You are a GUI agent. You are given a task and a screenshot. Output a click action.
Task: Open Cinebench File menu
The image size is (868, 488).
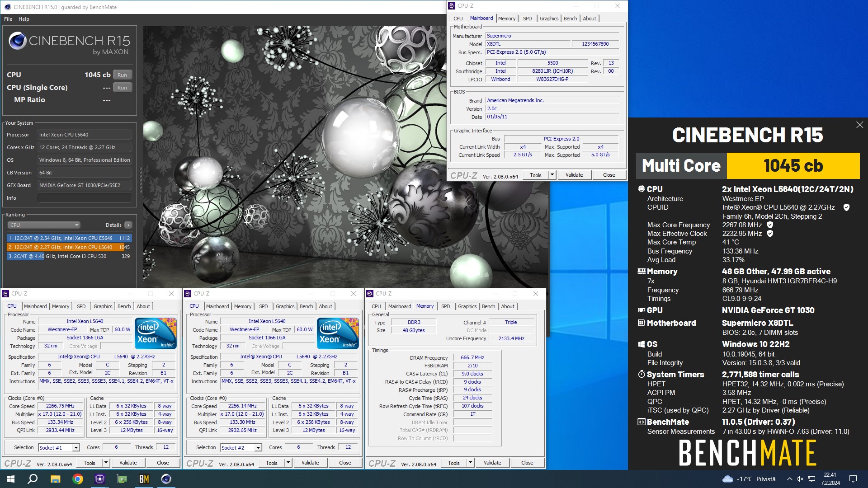[8, 19]
